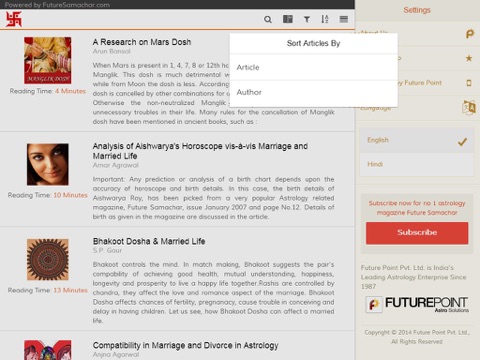480x360 pixels.
Task: Open article A Research on Mars Dosh
Action: (x=142, y=42)
